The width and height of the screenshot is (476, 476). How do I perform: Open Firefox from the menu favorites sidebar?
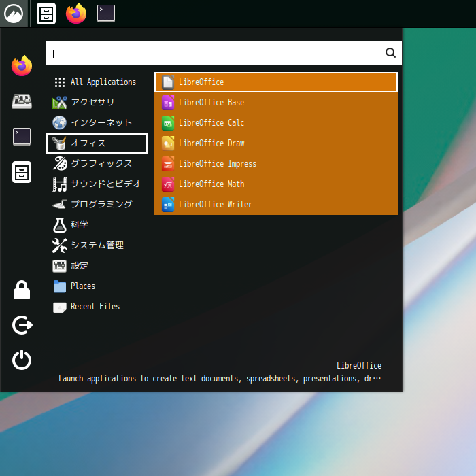coord(22,66)
